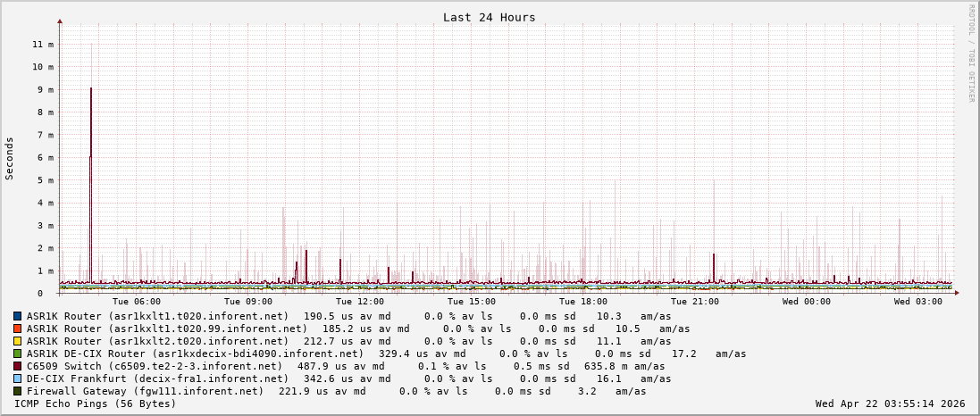Click the yellow swatch for asr1kxlt2.t020 router
Screen dimensions: 980x416
click(x=18, y=341)
